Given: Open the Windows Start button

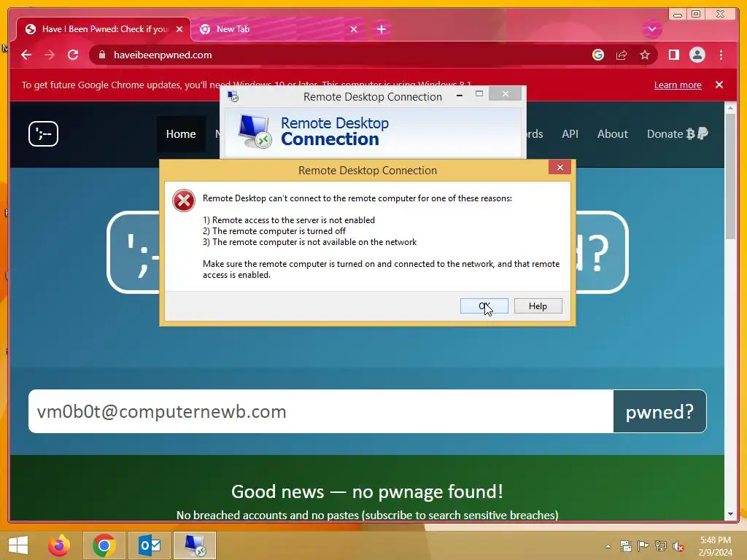Looking at the screenshot, I should point(18,545).
